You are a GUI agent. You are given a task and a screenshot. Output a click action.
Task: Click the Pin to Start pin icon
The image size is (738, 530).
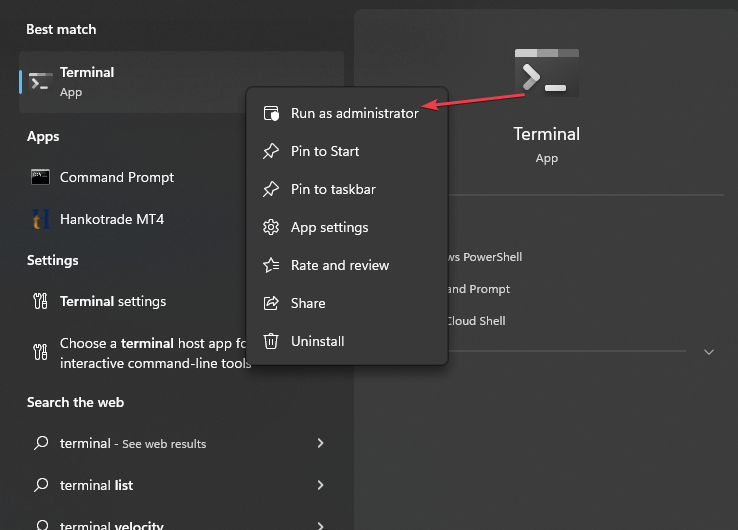click(x=271, y=151)
